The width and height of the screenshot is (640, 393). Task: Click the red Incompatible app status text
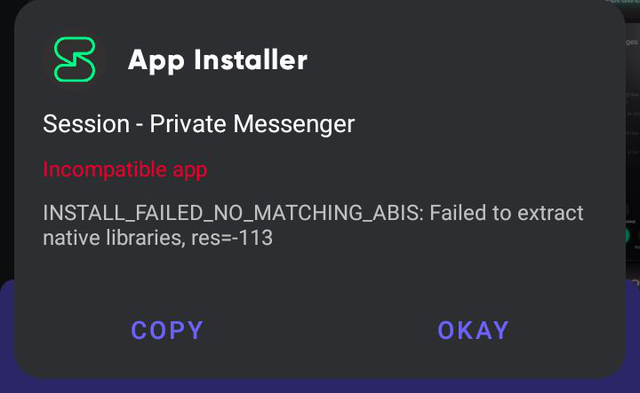125,169
